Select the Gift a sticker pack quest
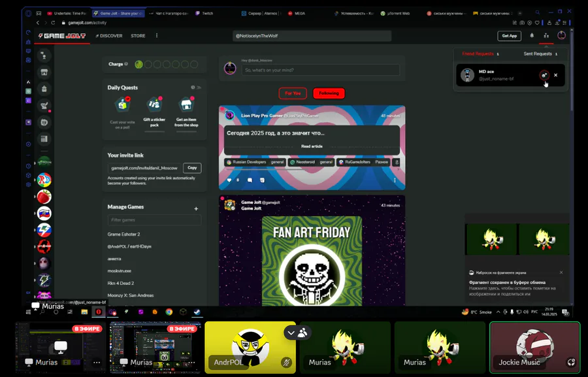 (154, 113)
